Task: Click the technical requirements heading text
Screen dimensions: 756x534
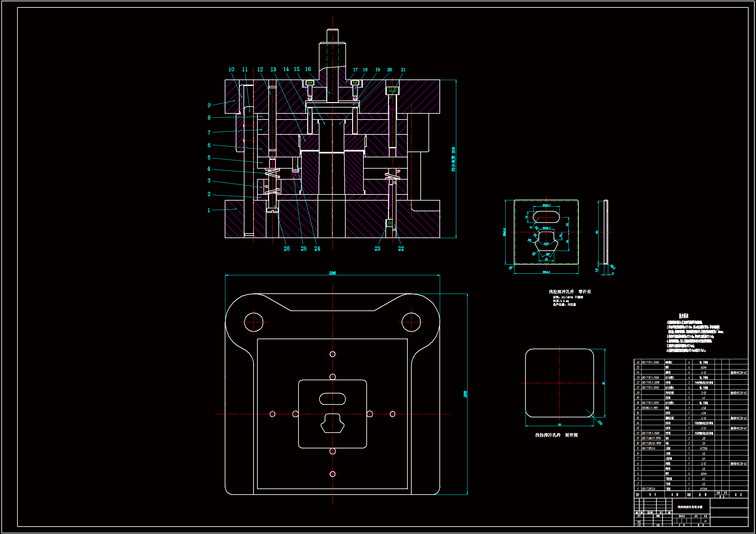Action: tap(684, 316)
